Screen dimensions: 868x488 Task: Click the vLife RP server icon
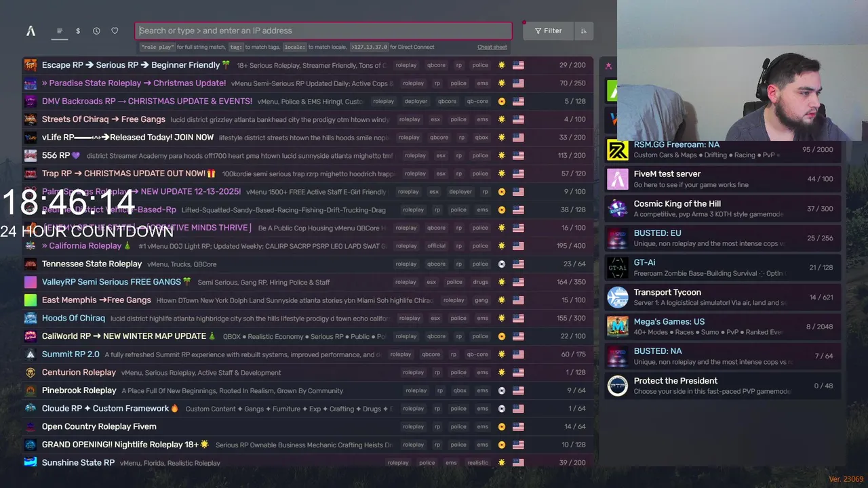[x=31, y=138]
